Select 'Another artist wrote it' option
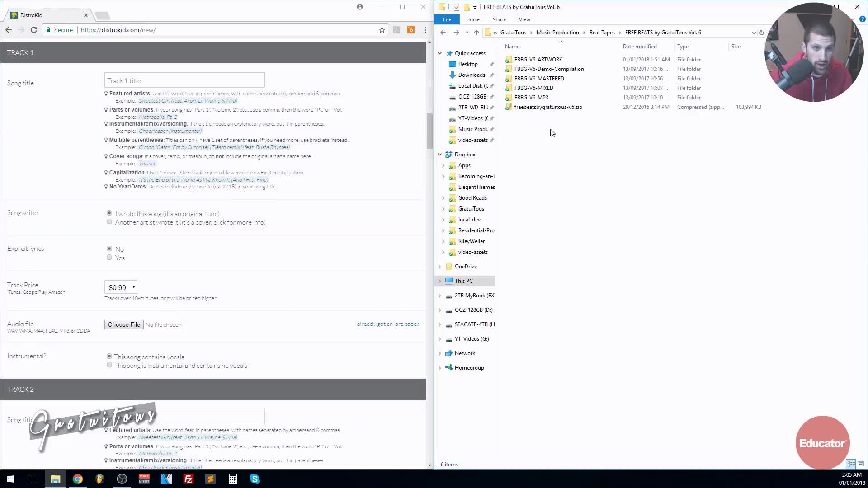Image resolution: width=868 pixels, height=488 pixels. tap(109, 222)
